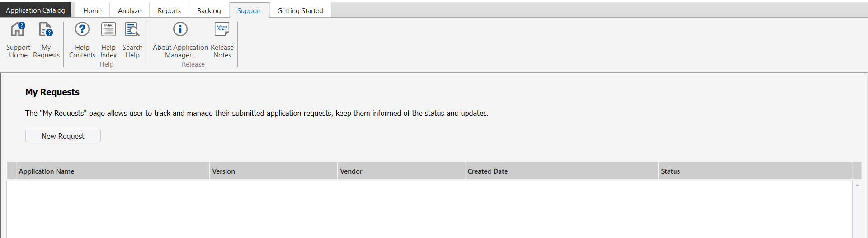Click the My Requests ribbon icon
Viewport: 868px width, 238px height.
(x=46, y=30)
